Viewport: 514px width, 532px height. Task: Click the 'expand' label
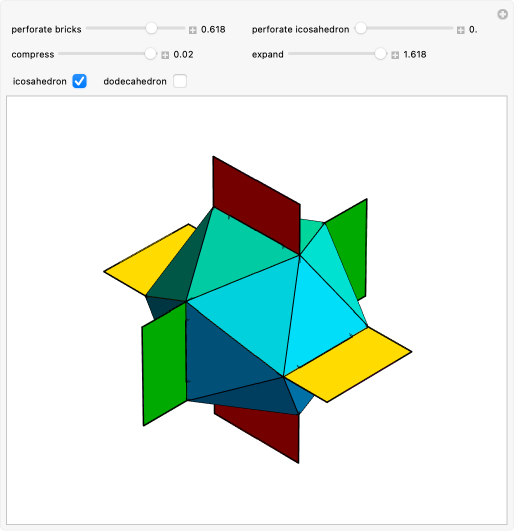coord(268,55)
